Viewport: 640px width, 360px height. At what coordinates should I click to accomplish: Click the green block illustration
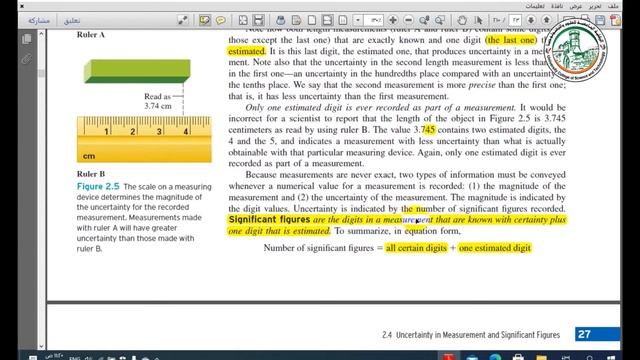click(x=137, y=71)
